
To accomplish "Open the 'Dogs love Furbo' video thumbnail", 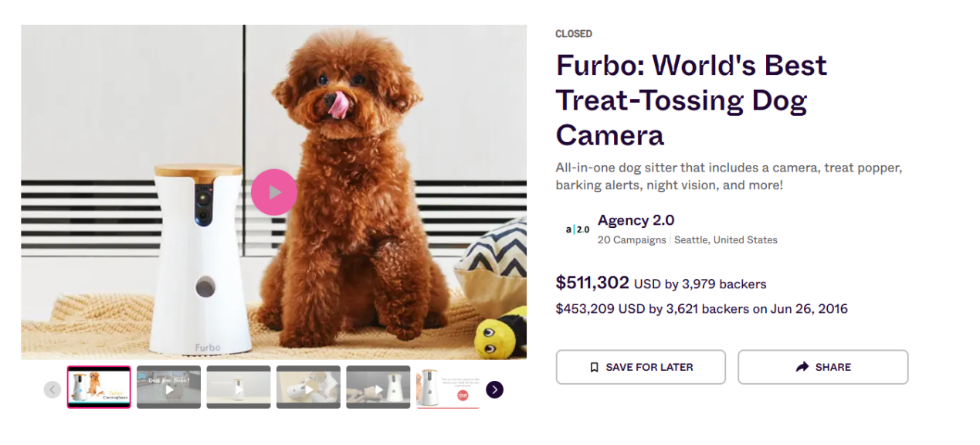I will tap(168, 387).
